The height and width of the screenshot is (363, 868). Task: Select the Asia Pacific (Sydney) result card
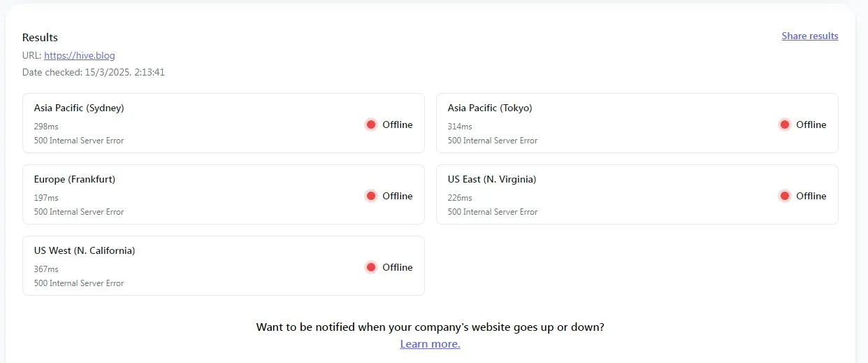(224, 123)
